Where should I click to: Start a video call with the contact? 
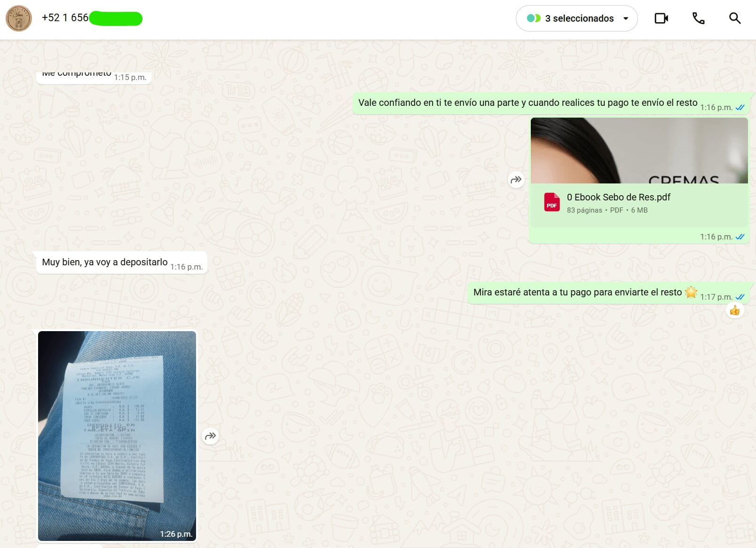pos(661,18)
